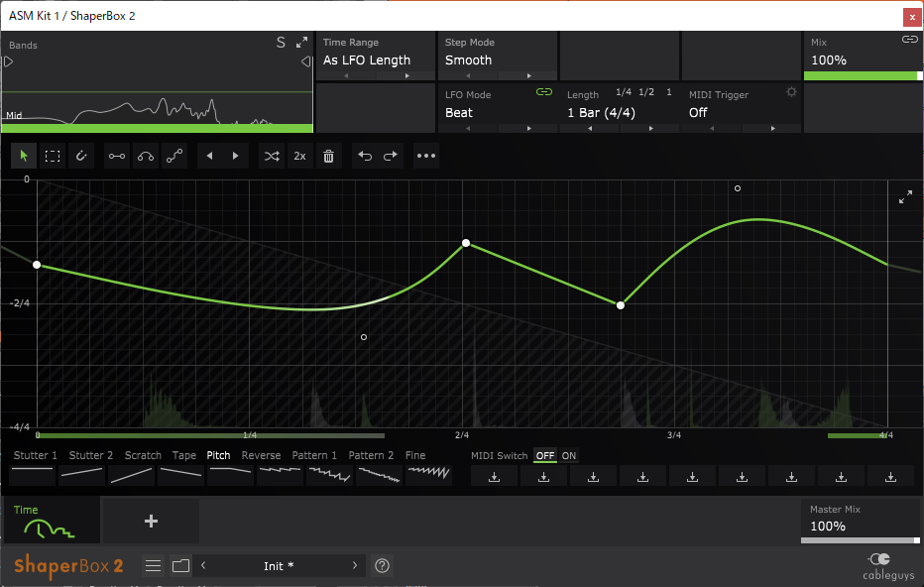Open the Time shaper module

[52, 521]
